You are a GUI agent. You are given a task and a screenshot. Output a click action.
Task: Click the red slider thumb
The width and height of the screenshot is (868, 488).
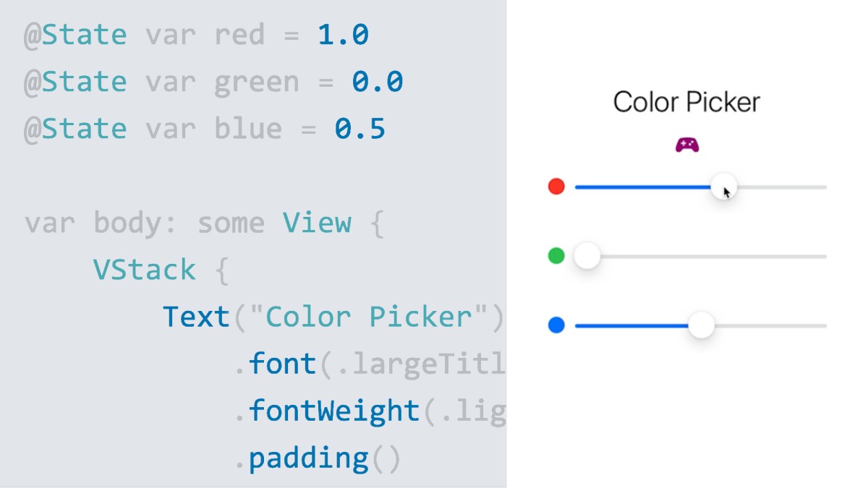[723, 187]
